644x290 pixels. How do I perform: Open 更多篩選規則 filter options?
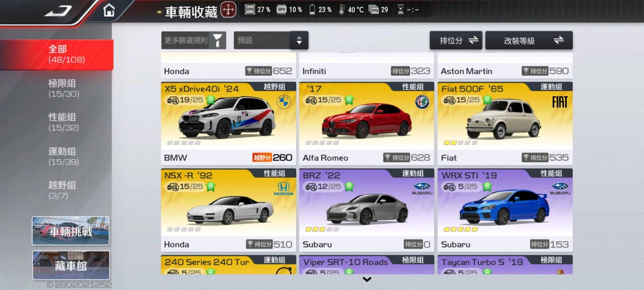(x=193, y=40)
